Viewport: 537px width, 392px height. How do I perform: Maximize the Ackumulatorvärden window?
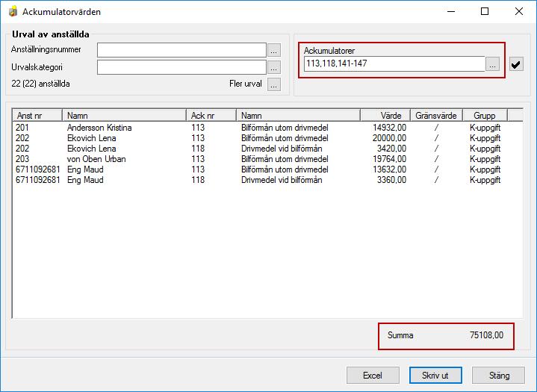pyautogui.click(x=485, y=12)
